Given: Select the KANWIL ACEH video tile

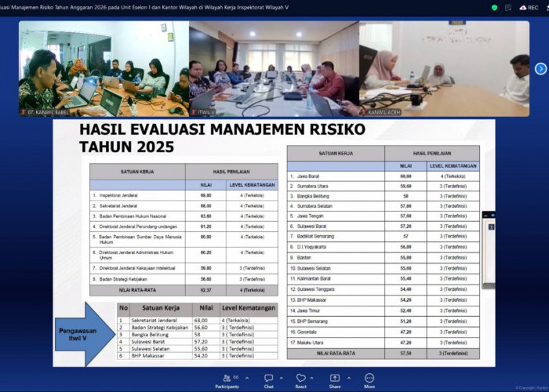Looking at the screenshot, I should tap(445, 69).
